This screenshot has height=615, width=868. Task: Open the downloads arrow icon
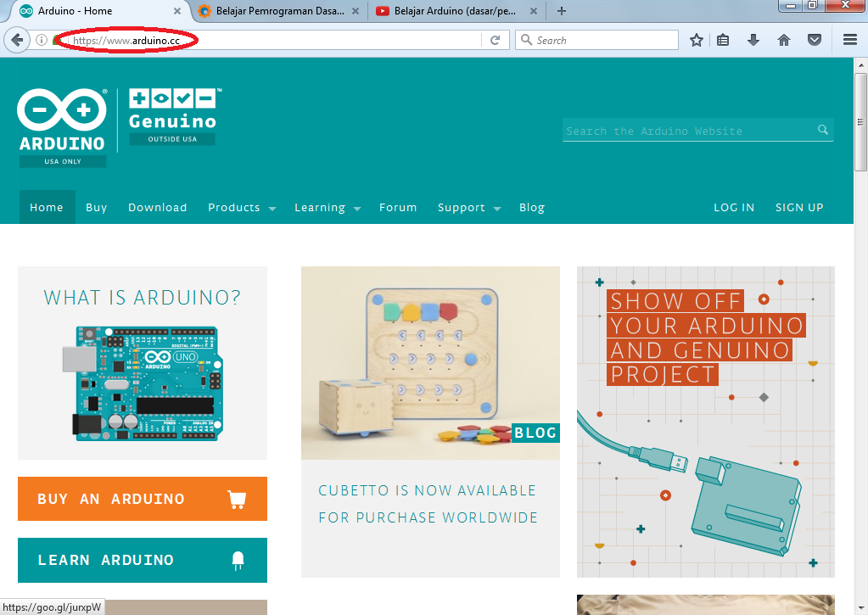click(753, 40)
